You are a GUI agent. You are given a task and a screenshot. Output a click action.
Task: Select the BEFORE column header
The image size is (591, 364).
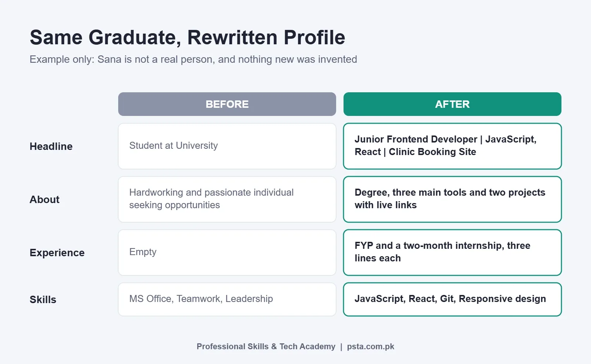click(227, 104)
